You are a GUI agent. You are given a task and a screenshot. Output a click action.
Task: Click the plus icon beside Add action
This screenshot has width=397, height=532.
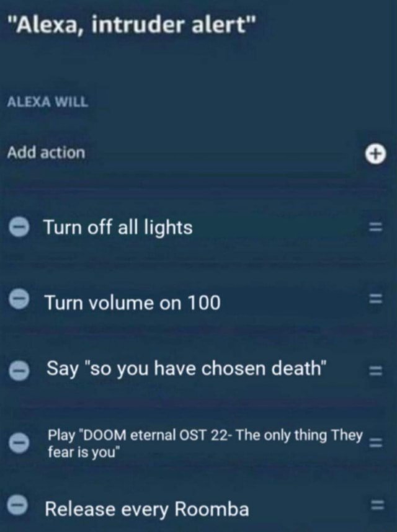point(376,154)
